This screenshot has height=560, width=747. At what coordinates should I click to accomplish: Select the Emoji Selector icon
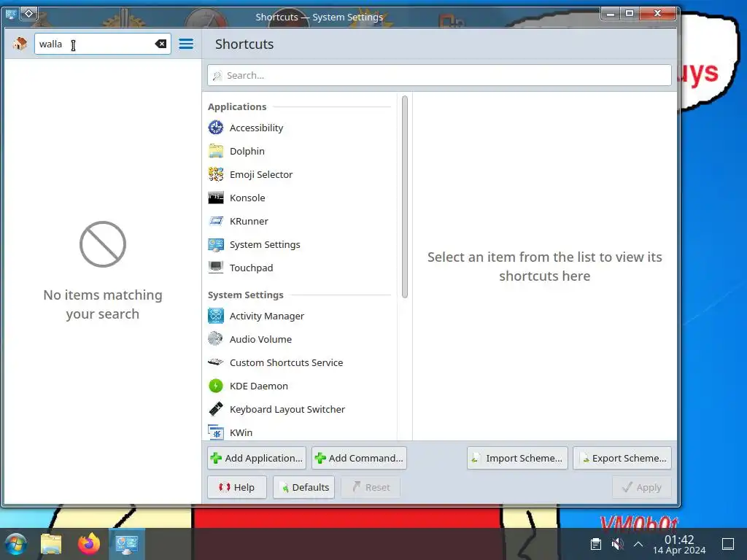click(216, 174)
